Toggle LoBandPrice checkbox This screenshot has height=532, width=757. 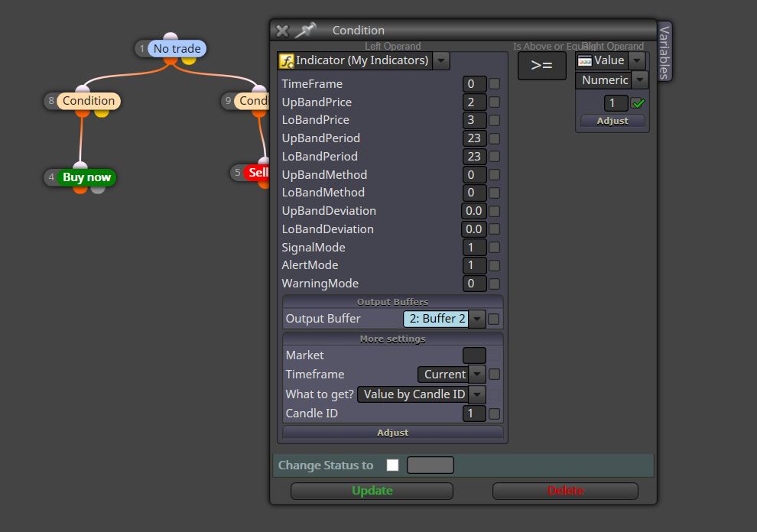(x=495, y=120)
